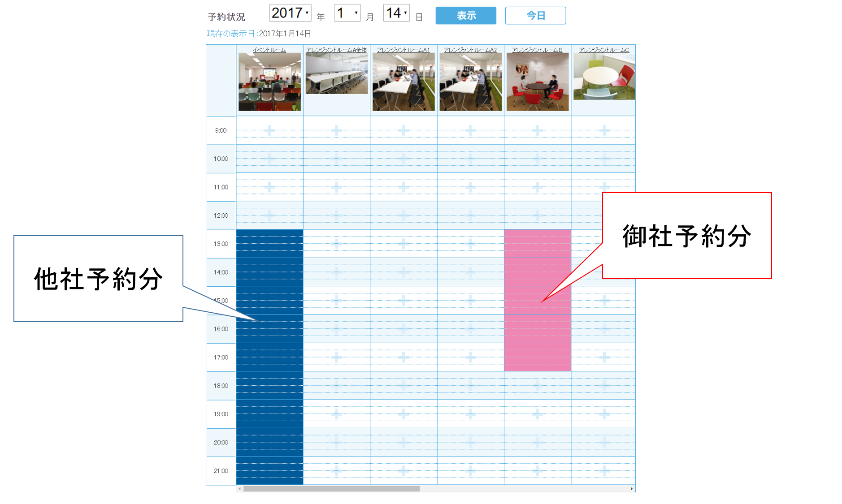Open the アレンジメントルームB header link
The width and height of the screenshot is (842, 504).
[537, 50]
